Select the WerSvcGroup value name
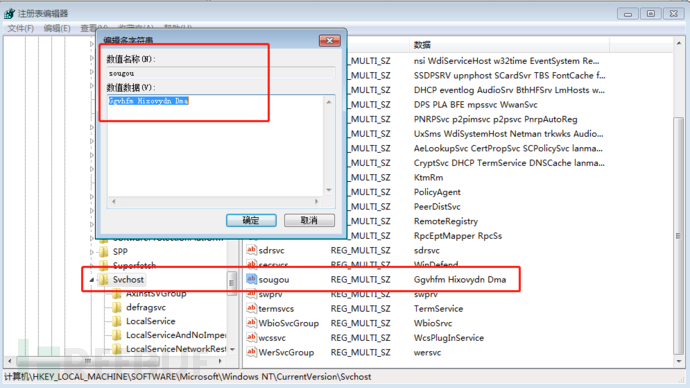Screen dimensions: 690x388 286,352
